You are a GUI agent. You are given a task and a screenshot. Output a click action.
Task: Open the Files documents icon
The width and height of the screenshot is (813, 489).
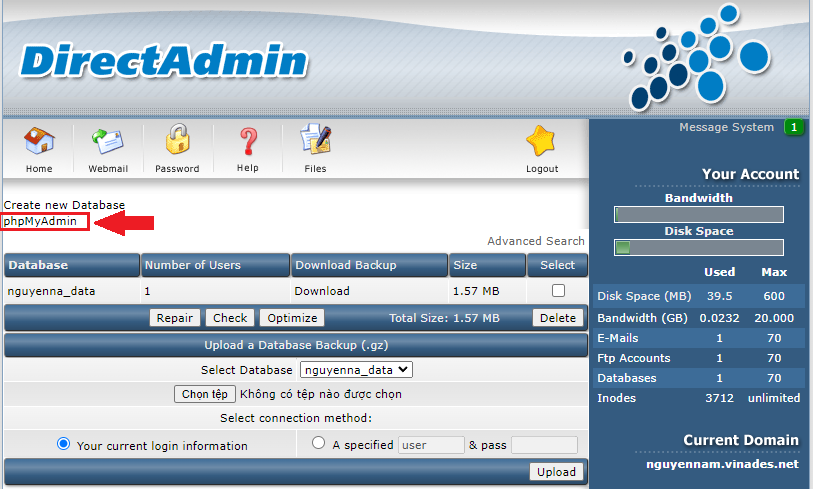[x=315, y=139]
